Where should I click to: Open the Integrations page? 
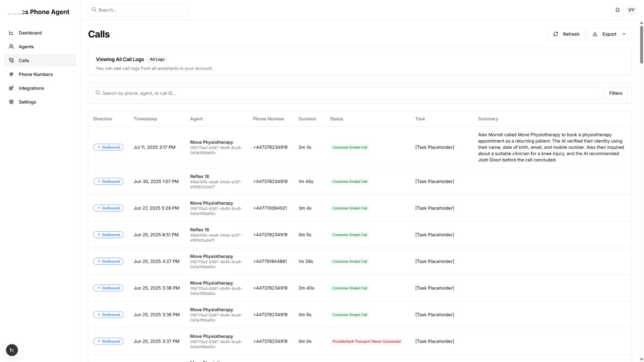[40, 88]
